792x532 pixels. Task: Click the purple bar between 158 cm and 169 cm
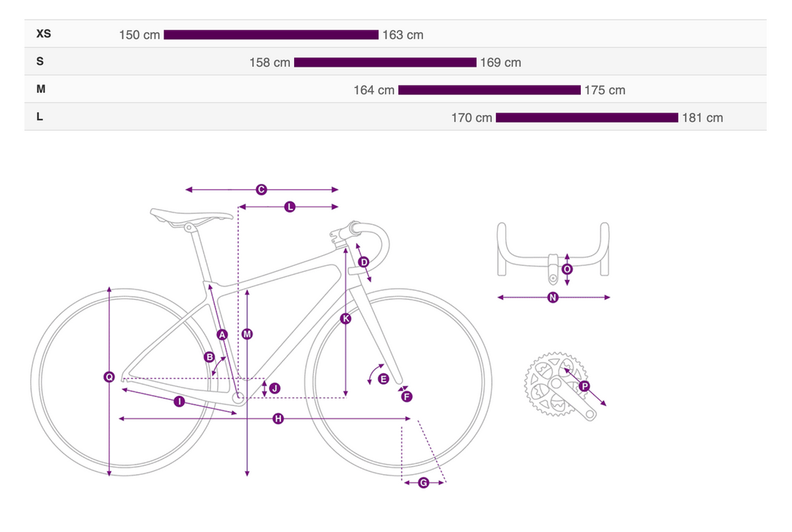(385, 62)
